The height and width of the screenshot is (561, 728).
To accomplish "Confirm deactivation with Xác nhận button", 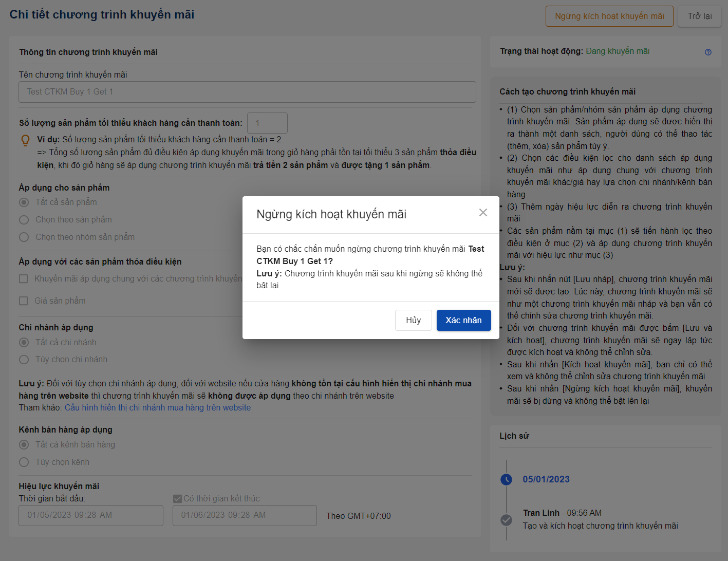I will click(x=463, y=320).
